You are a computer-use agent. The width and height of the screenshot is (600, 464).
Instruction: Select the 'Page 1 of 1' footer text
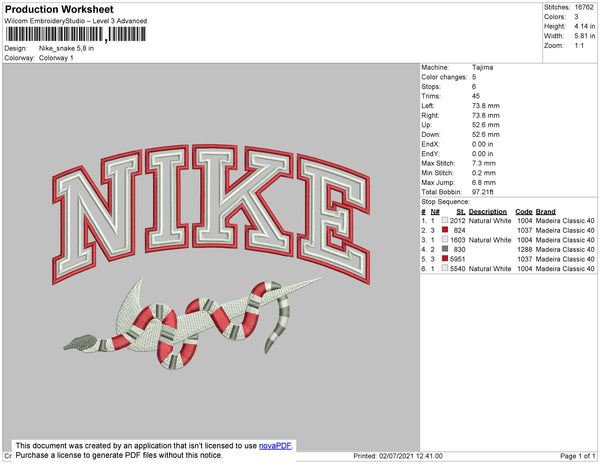(577, 456)
